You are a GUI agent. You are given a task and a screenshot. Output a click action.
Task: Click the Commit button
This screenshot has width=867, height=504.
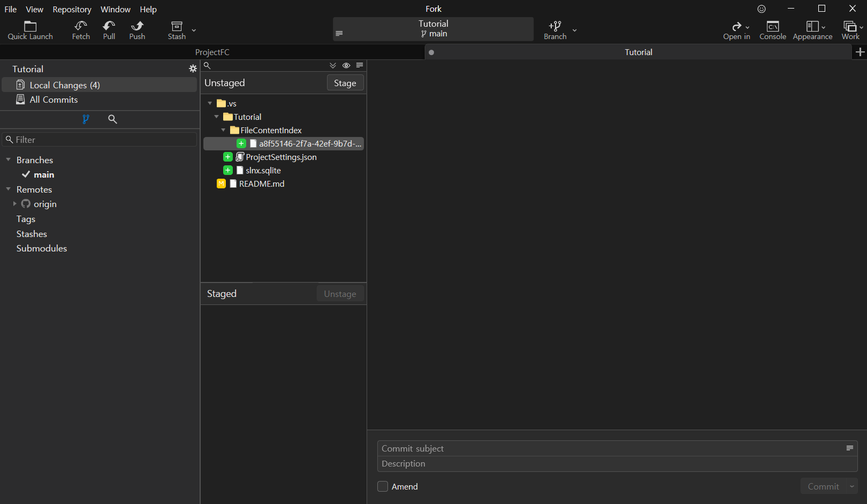pyautogui.click(x=823, y=486)
